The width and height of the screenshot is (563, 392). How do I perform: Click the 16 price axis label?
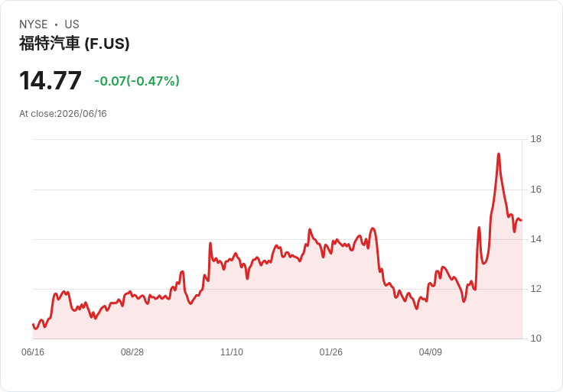pos(535,190)
